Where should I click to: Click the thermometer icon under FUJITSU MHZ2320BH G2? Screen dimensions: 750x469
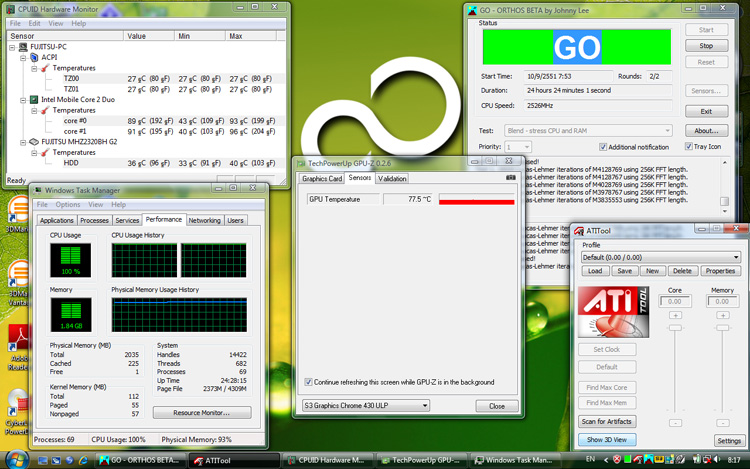45,152
